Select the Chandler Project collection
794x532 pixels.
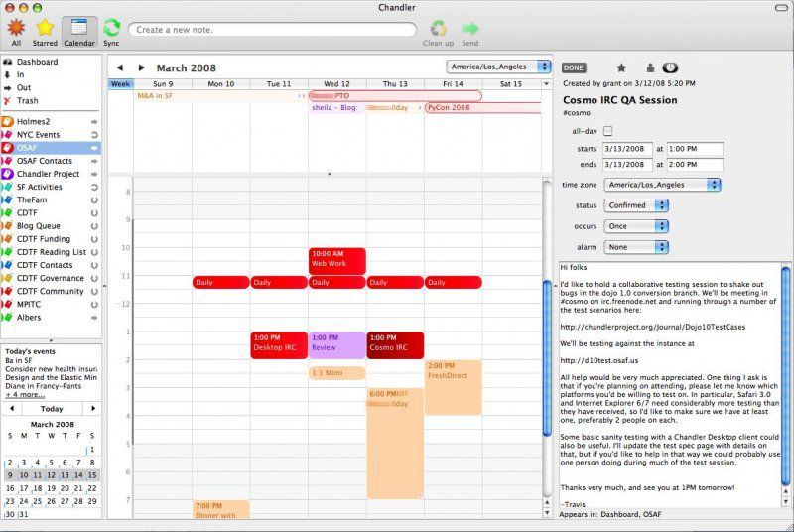pyautogui.click(x=48, y=174)
